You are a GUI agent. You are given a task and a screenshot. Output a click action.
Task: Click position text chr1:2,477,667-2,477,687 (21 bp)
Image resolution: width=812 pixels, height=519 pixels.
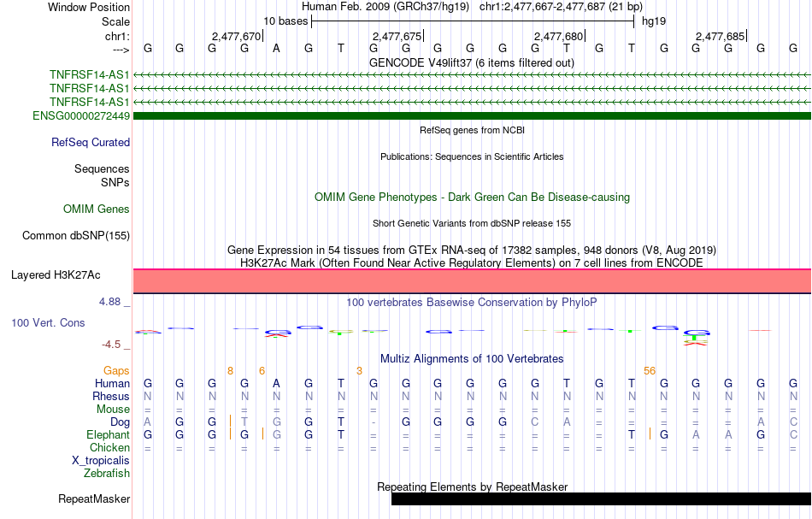pos(561,7)
